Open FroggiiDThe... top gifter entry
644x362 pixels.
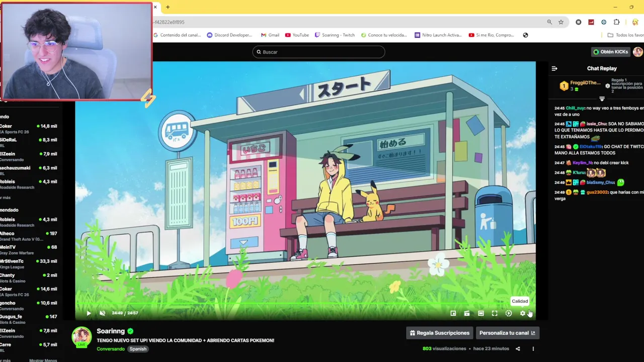tap(581, 85)
